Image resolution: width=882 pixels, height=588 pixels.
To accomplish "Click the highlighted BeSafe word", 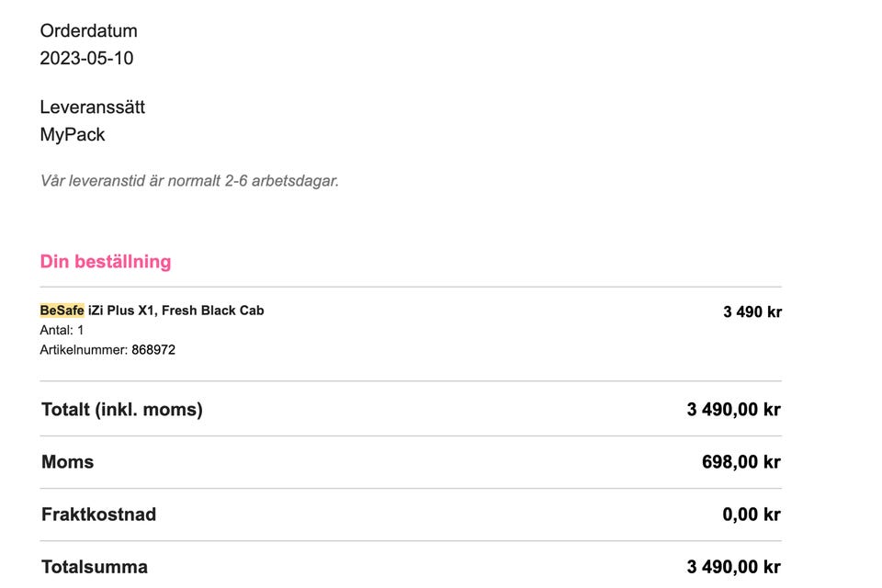I will 62,311.
